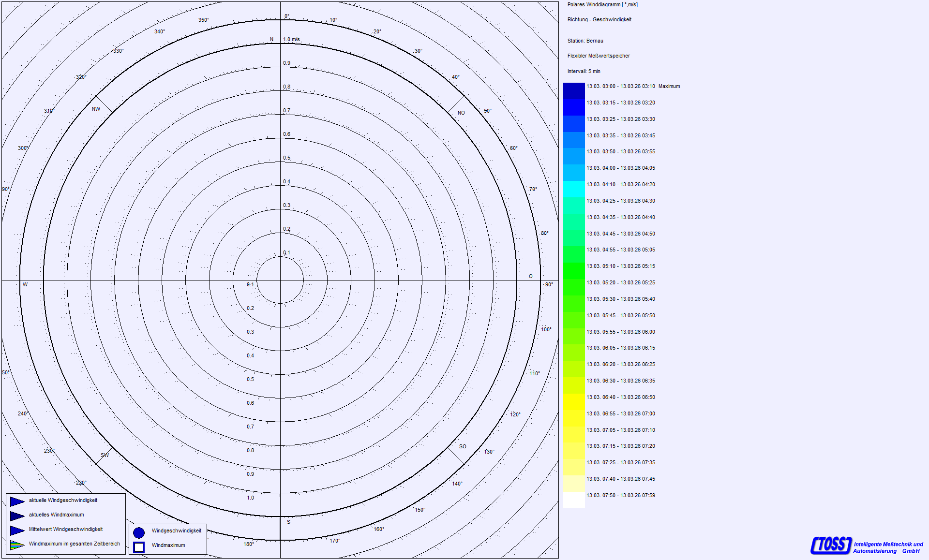Click the Mittelwert Windgeschwindigkeit triangle icon
929x560 pixels.
click(17, 531)
